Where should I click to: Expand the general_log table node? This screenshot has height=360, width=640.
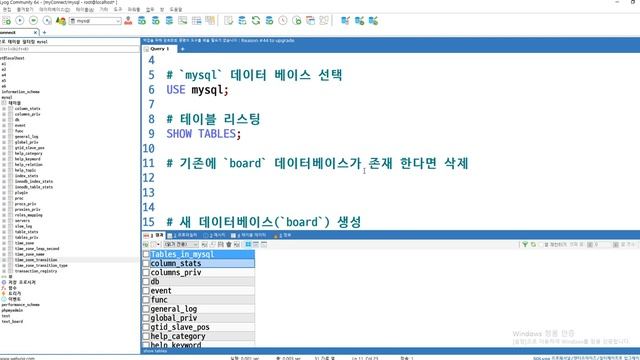4,137
